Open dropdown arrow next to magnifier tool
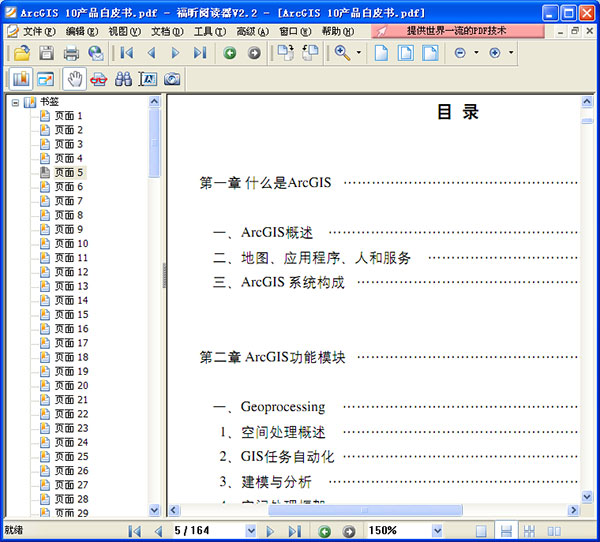Image resolution: width=600 pixels, height=542 pixels. click(x=359, y=52)
